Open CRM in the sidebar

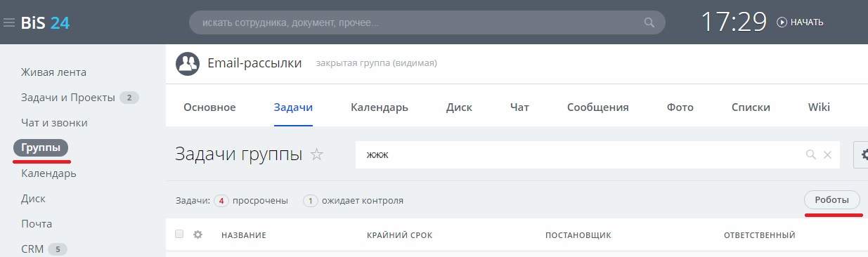point(32,249)
